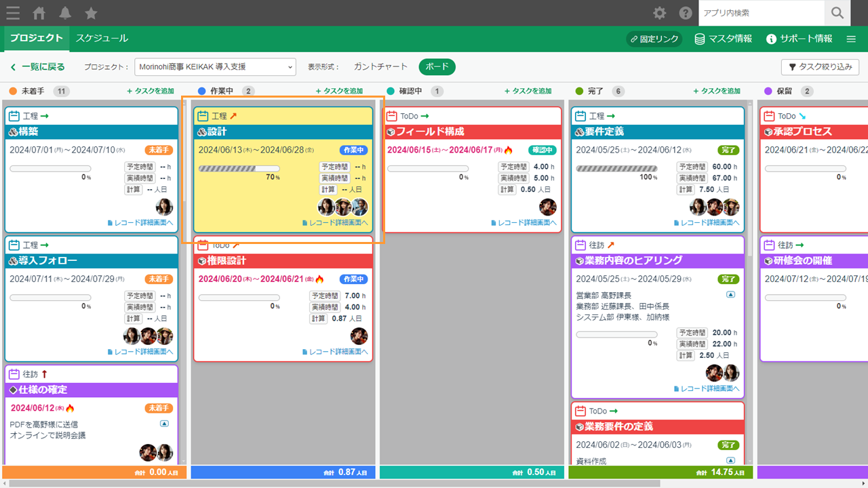868x488 pixels.
Task: Switch display to ガントチャート view
Action: click(380, 66)
